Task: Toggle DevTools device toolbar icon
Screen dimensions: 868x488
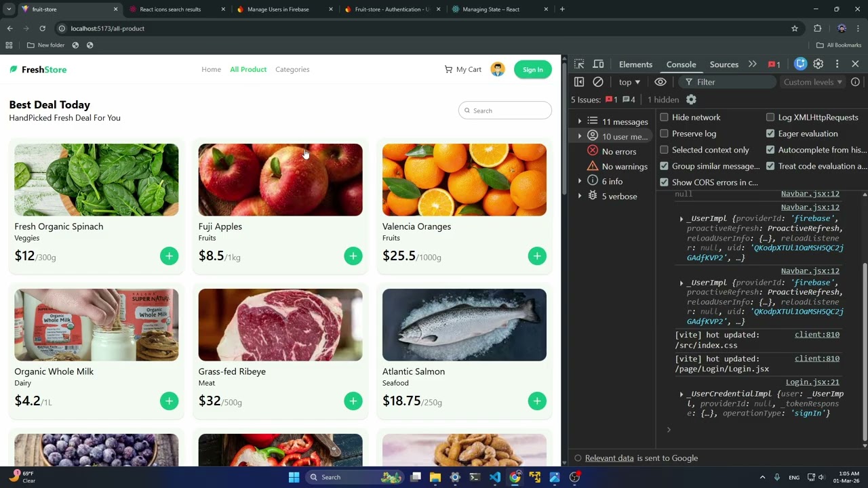Action: click(598, 64)
